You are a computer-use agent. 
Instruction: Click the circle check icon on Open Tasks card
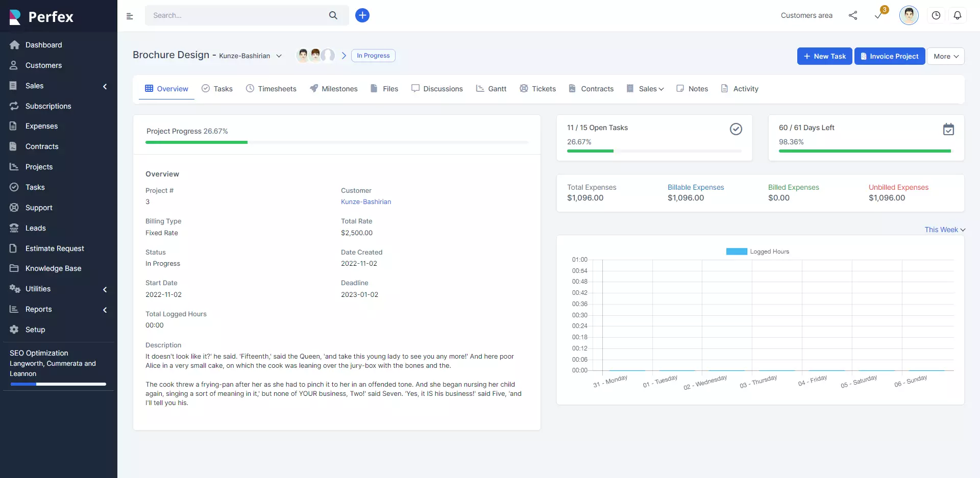point(736,130)
